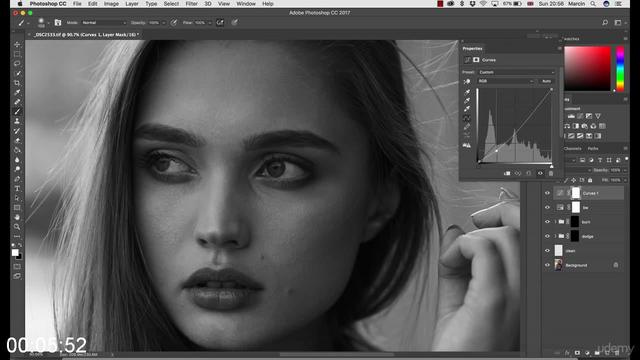
Task: Select the Rectangle shape tool
Action: click(x=17, y=207)
